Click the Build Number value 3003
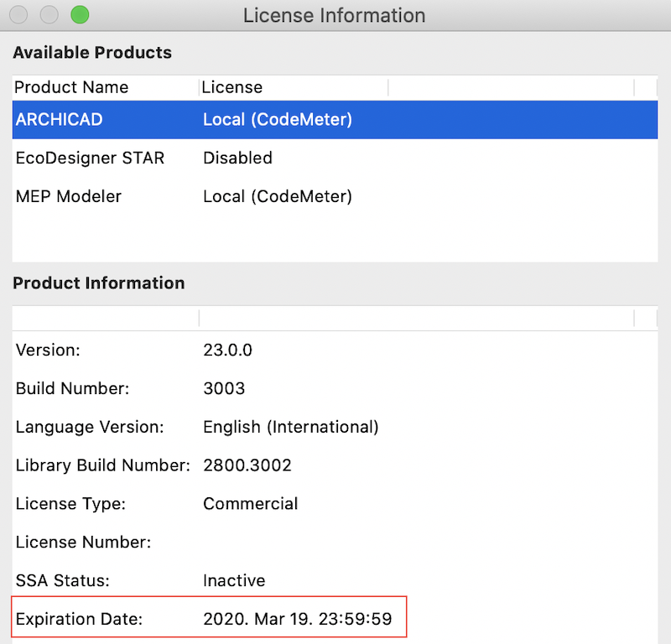Screen dimensions: 671x644 pos(224,388)
